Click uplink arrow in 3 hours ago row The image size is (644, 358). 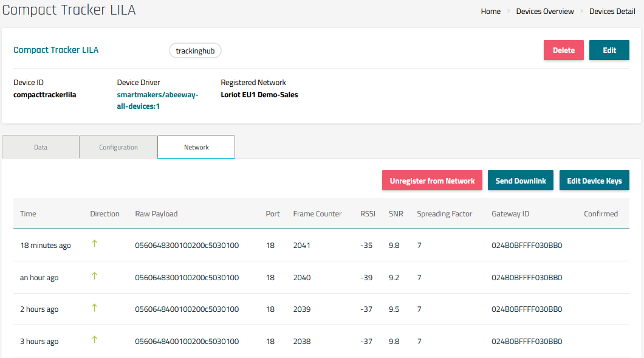(94, 340)
